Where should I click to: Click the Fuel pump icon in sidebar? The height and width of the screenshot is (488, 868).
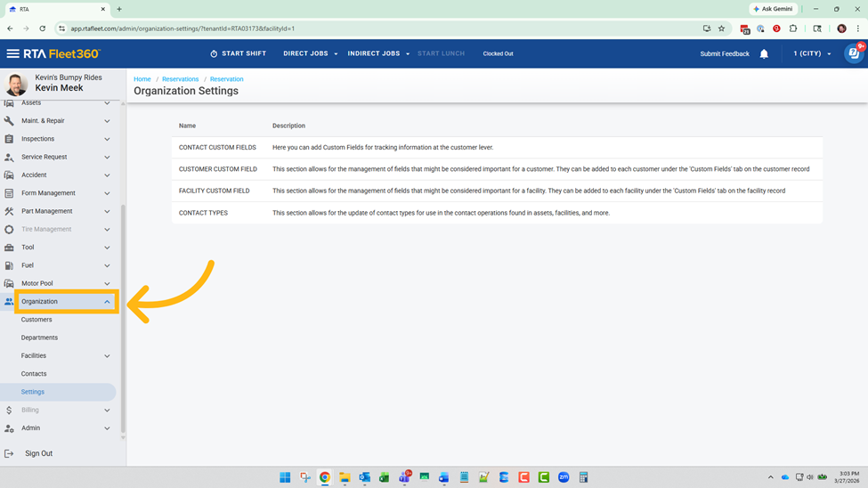[9, 265]
